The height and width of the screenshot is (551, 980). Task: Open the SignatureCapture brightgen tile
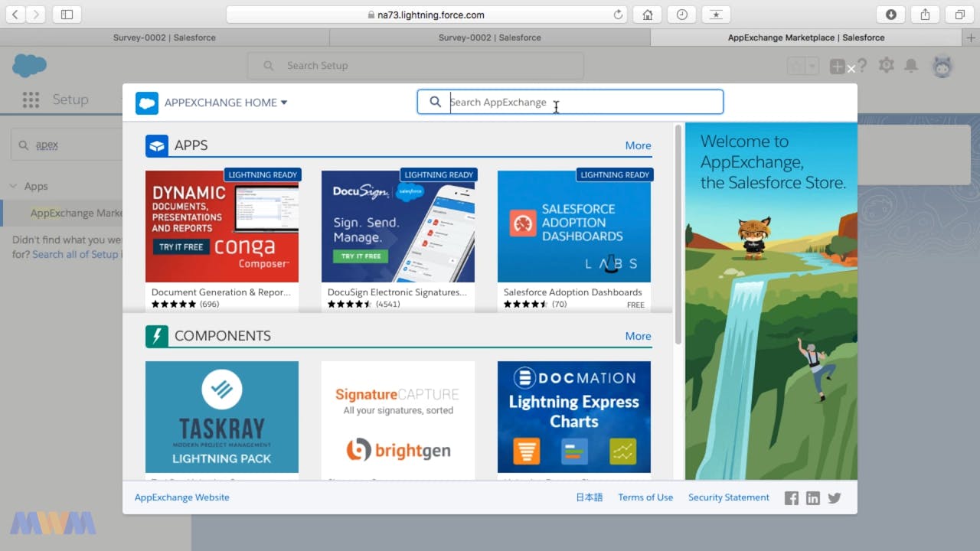coord(398,417)
